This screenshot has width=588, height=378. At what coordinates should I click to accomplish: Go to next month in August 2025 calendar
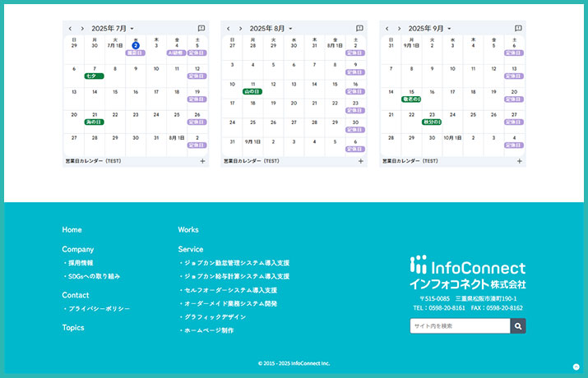point(240,29)
